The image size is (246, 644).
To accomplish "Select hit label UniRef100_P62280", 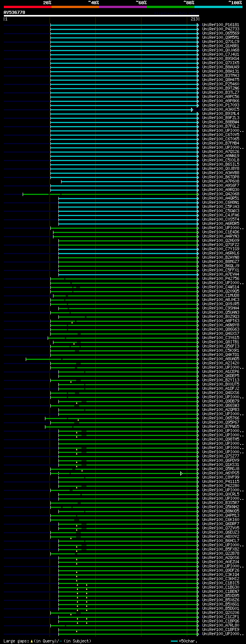I will (221, 486).
